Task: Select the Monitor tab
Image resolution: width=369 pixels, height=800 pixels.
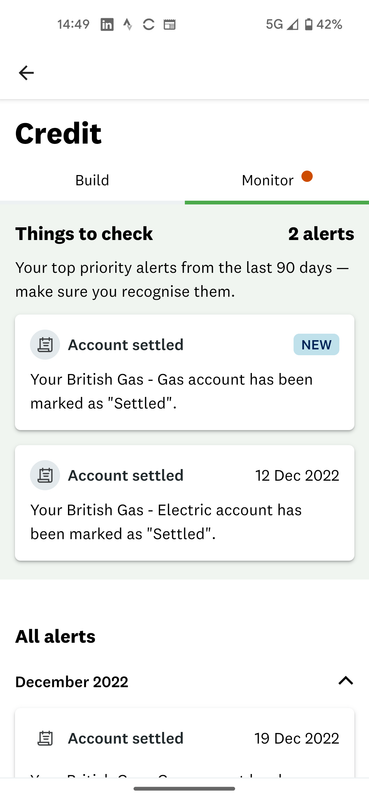Action: click(x=277, y=180)
